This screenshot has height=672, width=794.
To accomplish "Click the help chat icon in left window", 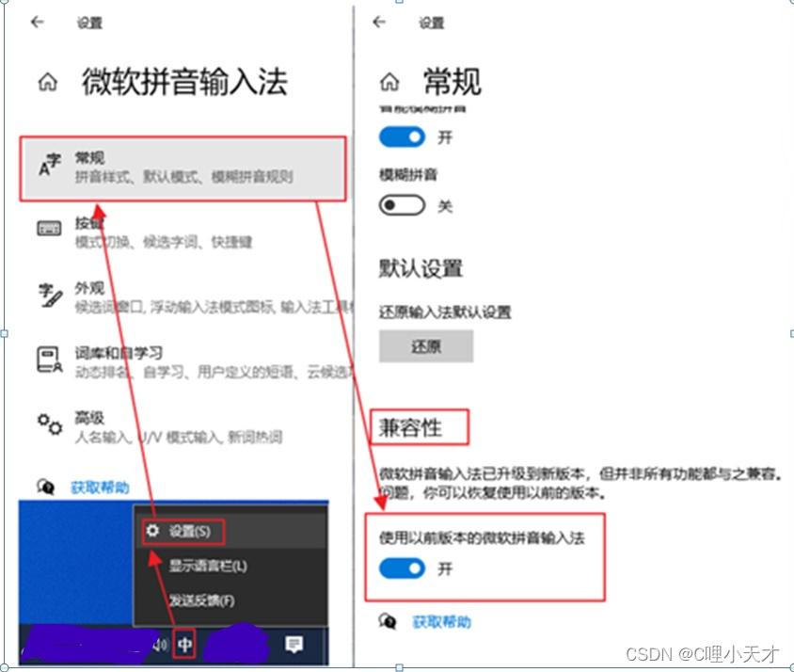I will click(x=45, y=487).
